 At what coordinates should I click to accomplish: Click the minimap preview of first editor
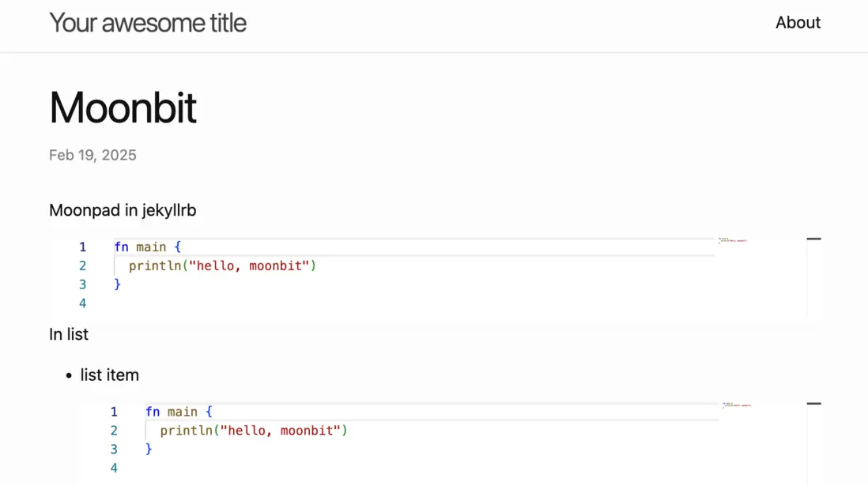(733, 240)
